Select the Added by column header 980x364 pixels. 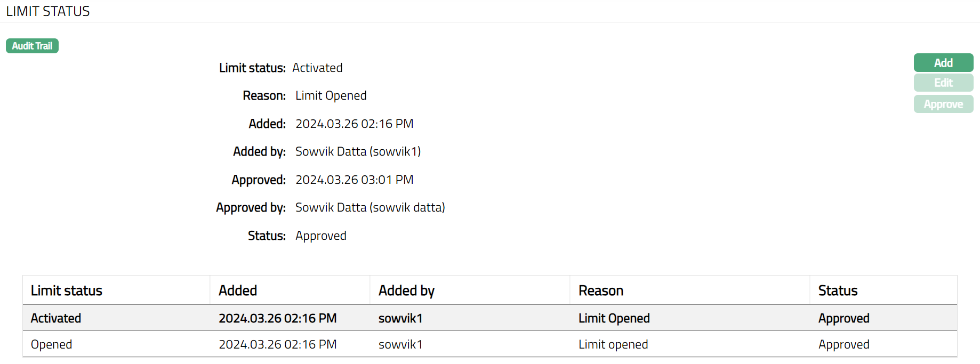pos(406,290)
